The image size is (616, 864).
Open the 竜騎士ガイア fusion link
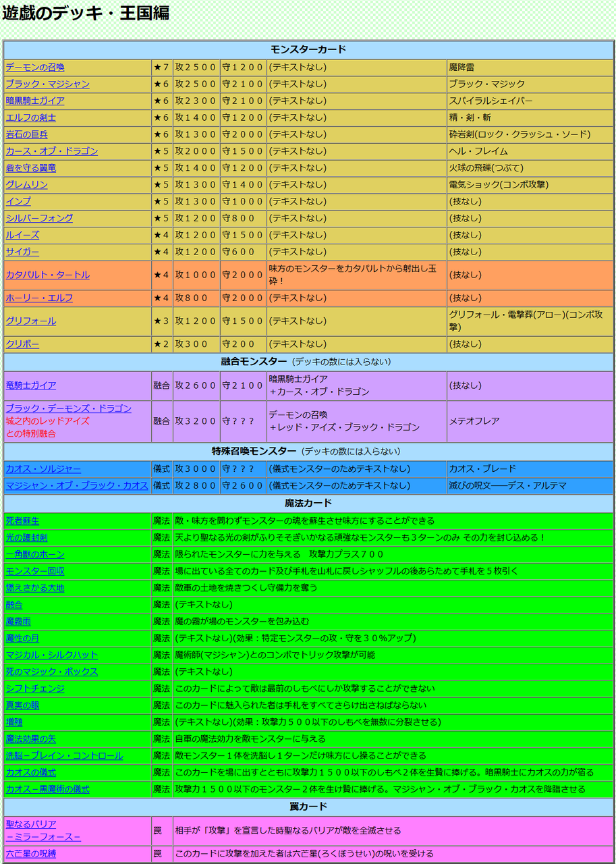click(x=31, y=385)
